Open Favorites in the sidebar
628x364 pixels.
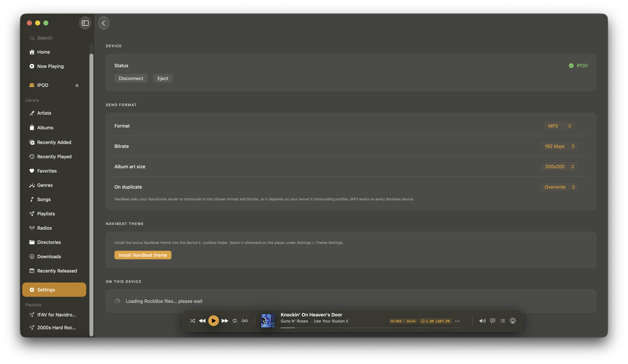pyautogui.click(x=54, y=171)
